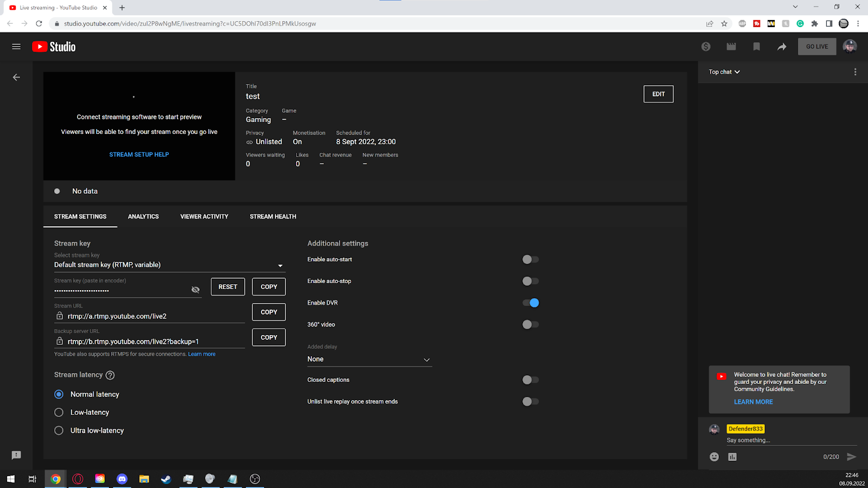Go back using the left arrow icon
The width and height of the screenshot is (868, 488).
click(x=16, y=78)
